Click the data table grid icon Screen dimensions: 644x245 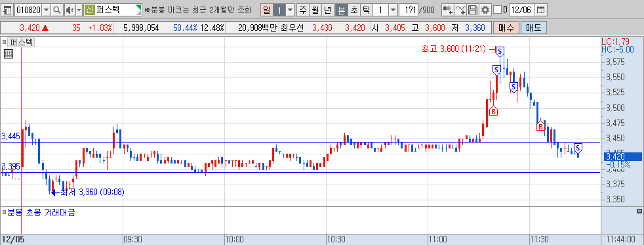[9, 53]
